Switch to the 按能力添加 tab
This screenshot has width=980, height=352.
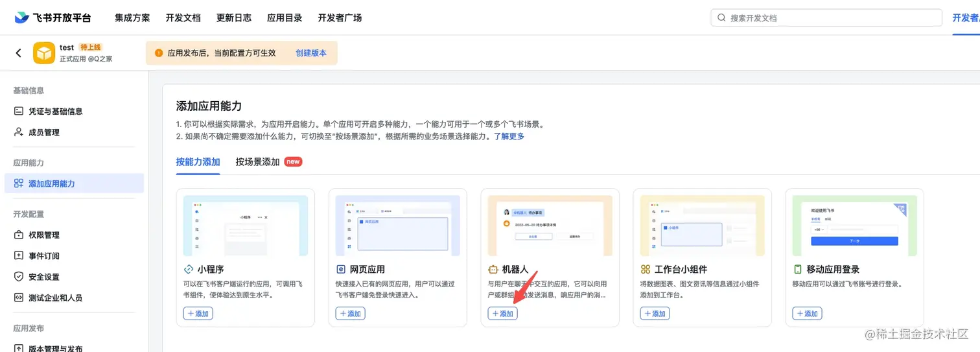[198, 162]
